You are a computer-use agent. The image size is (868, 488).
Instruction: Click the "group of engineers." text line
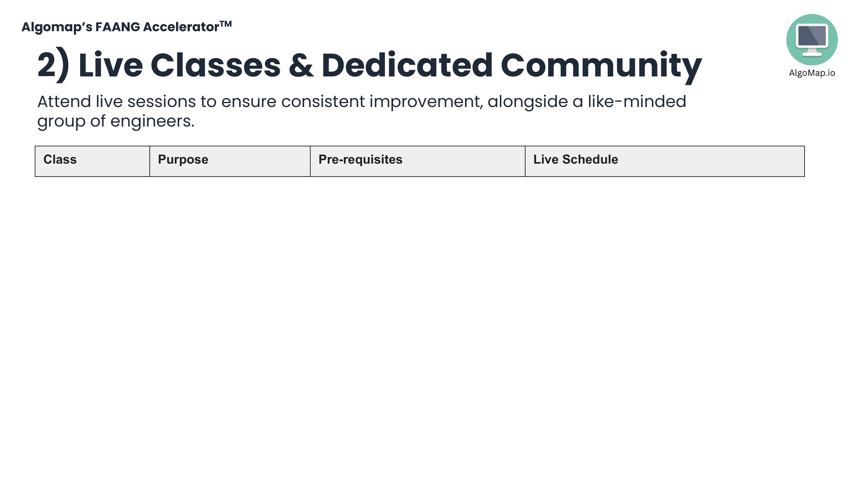click(116, 121)
